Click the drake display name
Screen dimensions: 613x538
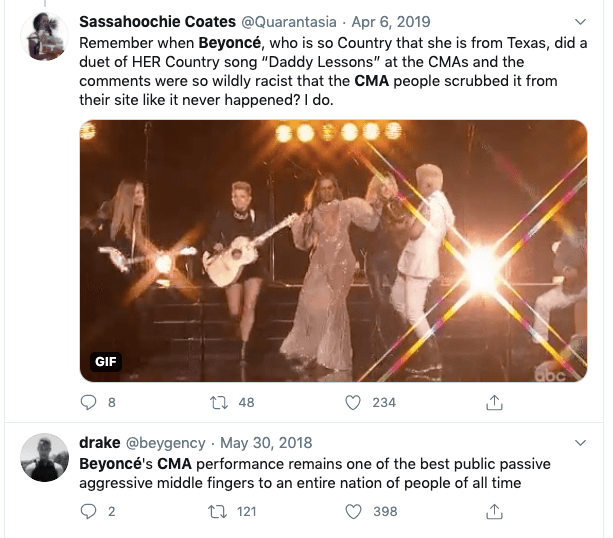pyautogui.click(x=99, y=443)
